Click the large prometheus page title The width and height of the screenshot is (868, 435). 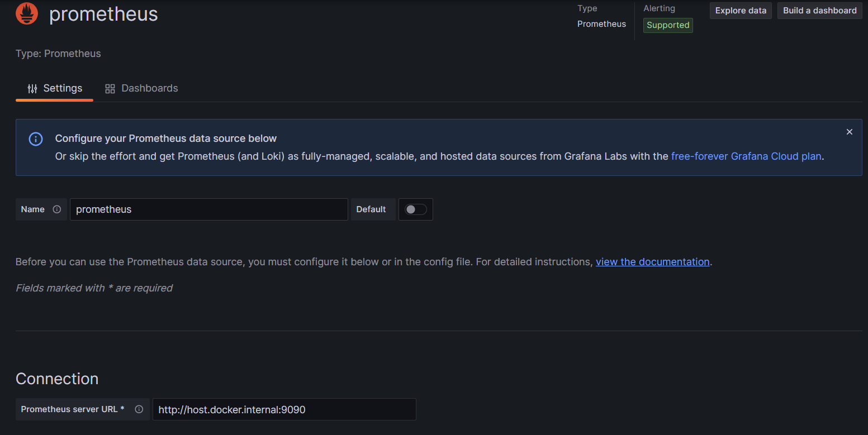pos(103,13)
